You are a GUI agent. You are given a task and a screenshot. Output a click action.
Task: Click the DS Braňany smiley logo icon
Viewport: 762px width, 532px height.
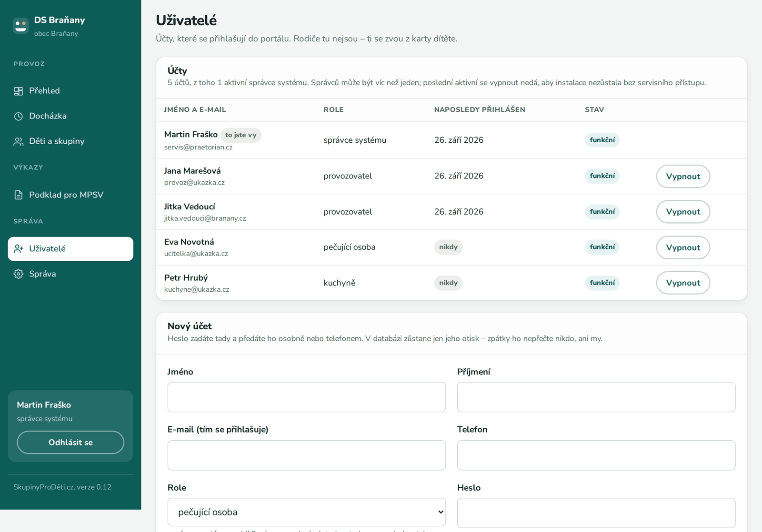[21, 26]
